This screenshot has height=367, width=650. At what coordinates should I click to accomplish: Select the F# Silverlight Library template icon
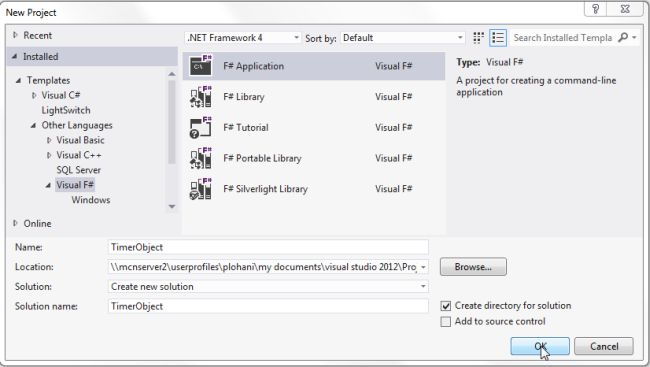201,189
